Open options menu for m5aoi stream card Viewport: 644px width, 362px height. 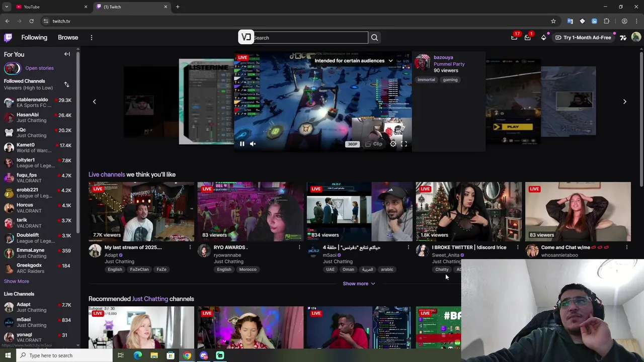click(409, 247)
